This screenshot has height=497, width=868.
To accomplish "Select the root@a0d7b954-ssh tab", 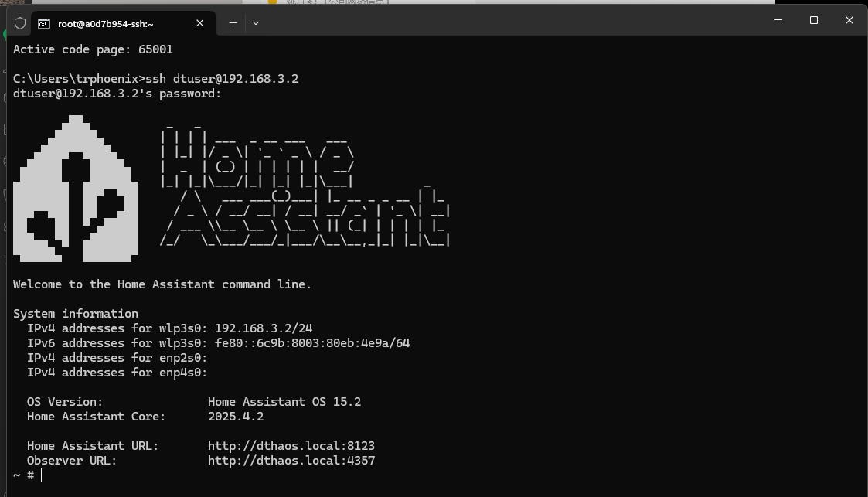I will (108, 23).
